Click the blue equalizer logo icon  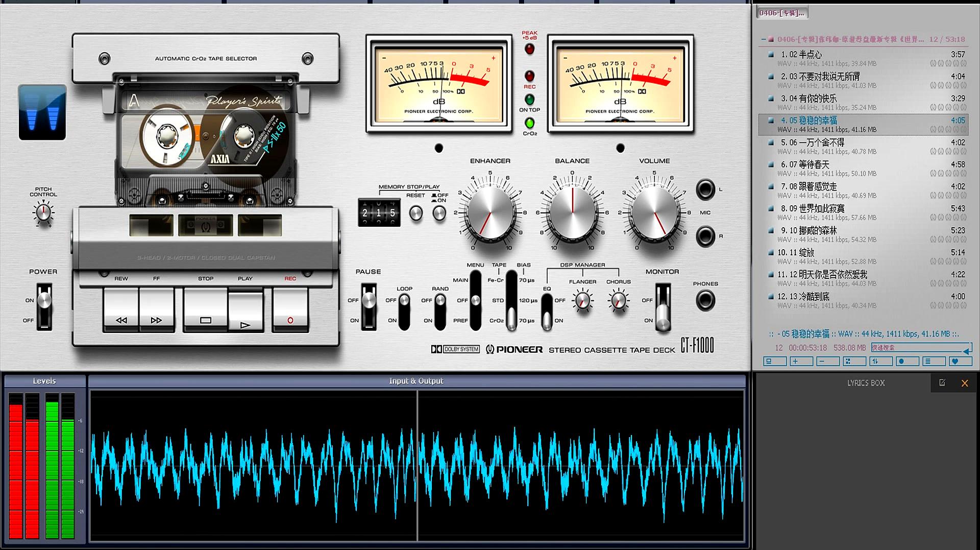click(x=42, y=112)
